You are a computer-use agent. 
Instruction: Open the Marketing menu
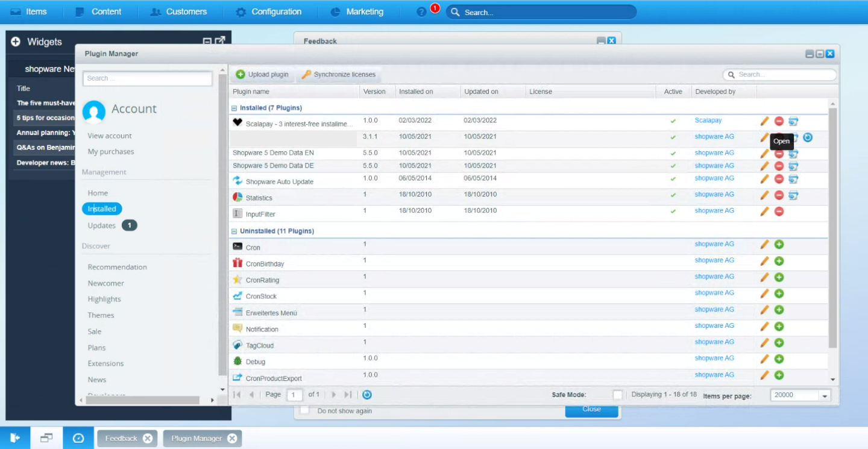tap(357, 12)
